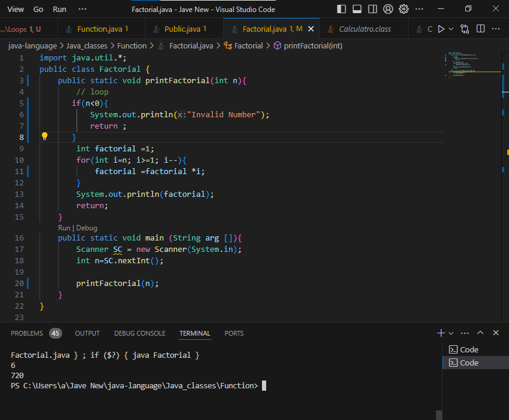Click the lightbulb quick fix icon
This screenshot has width=509, height=420.
point(44,136)
